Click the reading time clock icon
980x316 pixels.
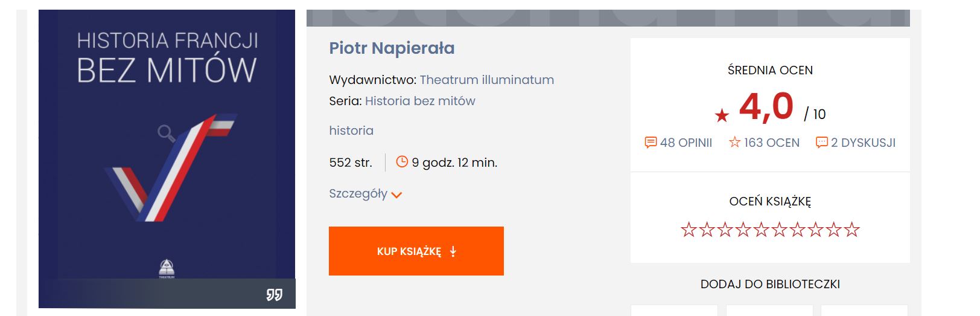[402, 162]
